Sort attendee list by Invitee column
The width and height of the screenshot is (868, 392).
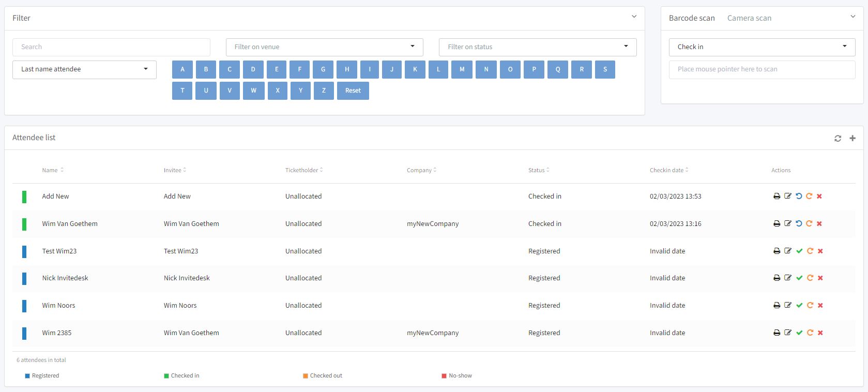coord(175,170)
